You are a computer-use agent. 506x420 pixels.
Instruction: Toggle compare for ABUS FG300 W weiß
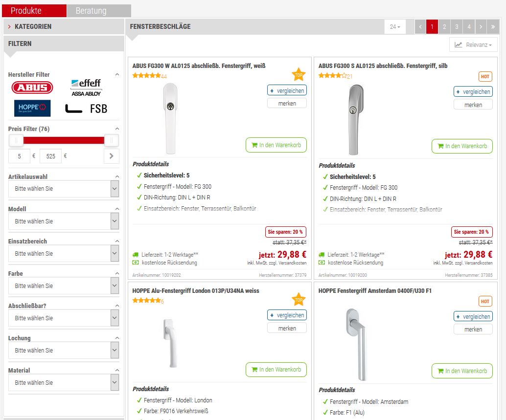pyautogui.click(x=287, y=90)
